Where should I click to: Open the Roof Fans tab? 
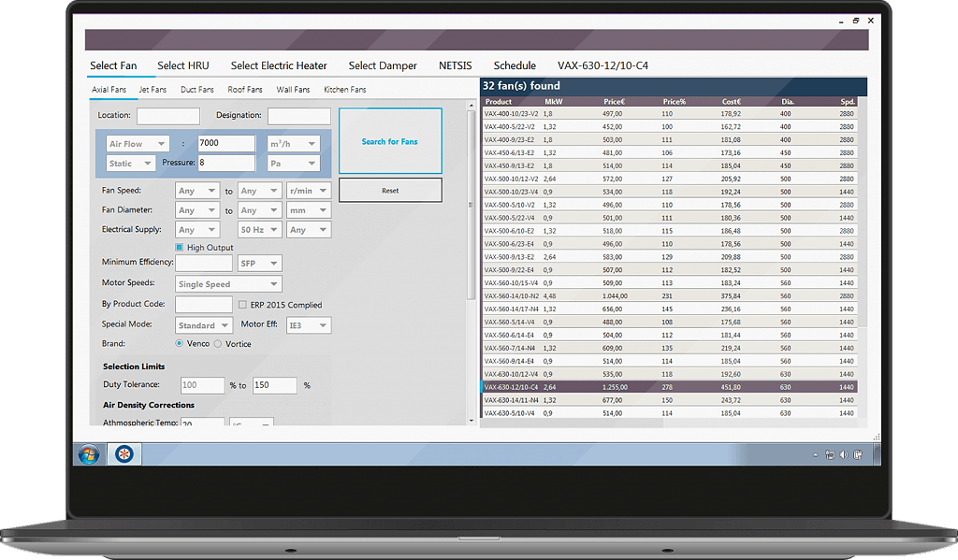pyautogui.click(x=245, y=90)
